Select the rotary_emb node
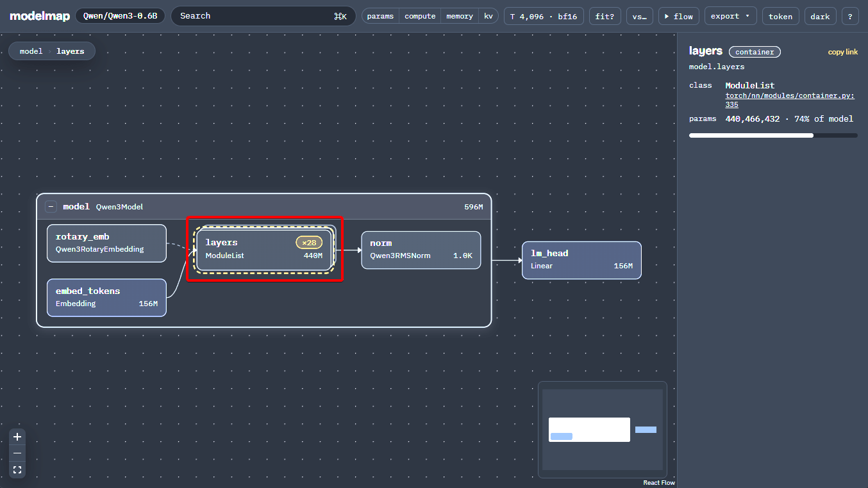868x488 pixels. coord(106,243)
